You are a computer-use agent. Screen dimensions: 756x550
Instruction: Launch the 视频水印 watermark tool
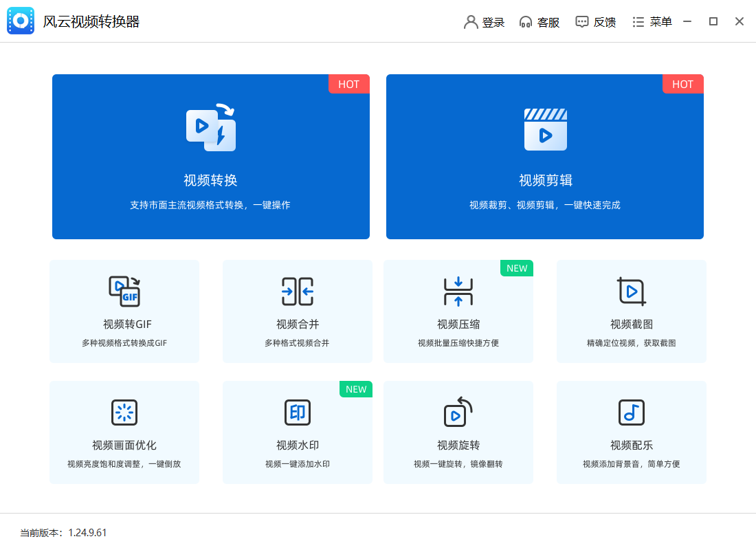tap(297, 432)
